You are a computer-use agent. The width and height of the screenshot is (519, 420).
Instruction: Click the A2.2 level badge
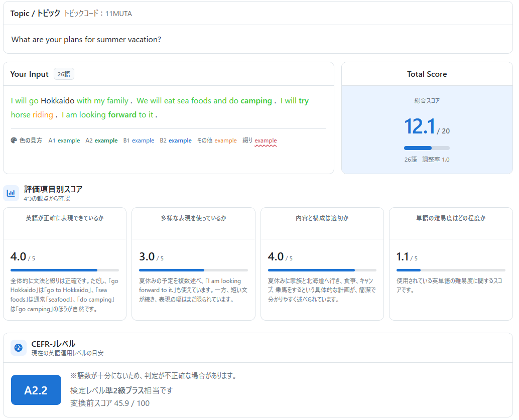pos(36,390)
